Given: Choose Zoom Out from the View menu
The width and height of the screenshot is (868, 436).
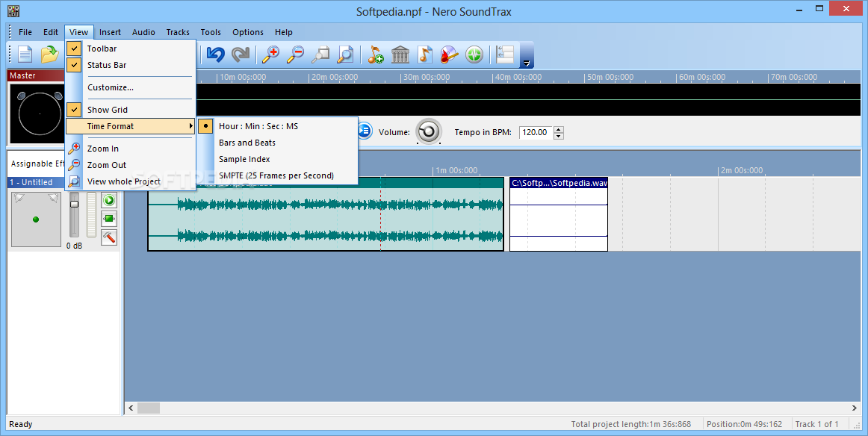Looking at the screenshot, I should click(131, 165).
